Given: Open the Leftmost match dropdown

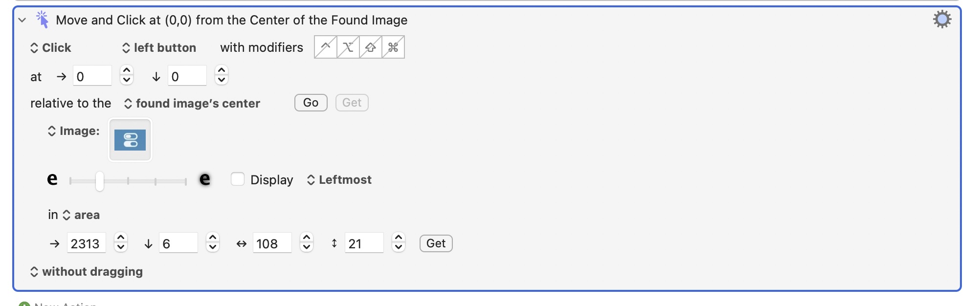Looking at the screenshot, I should coord(339,180).
